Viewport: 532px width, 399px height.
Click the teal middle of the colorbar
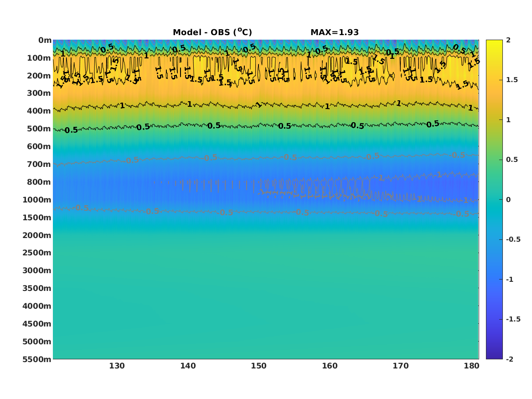pyautogui.click(x=494, y=200)
